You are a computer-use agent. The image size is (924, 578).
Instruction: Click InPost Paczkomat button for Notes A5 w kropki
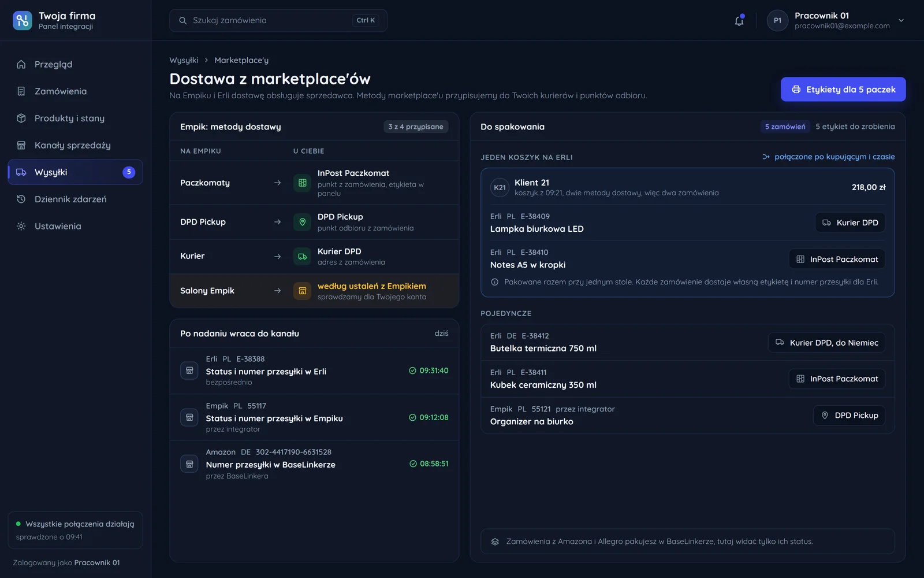click(x=837, y=259)
